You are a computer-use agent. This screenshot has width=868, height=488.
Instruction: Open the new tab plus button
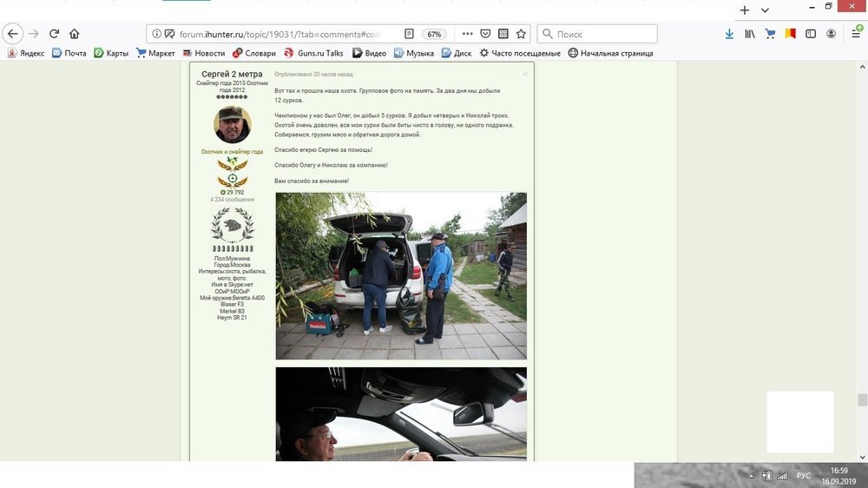tap(744, 10)
